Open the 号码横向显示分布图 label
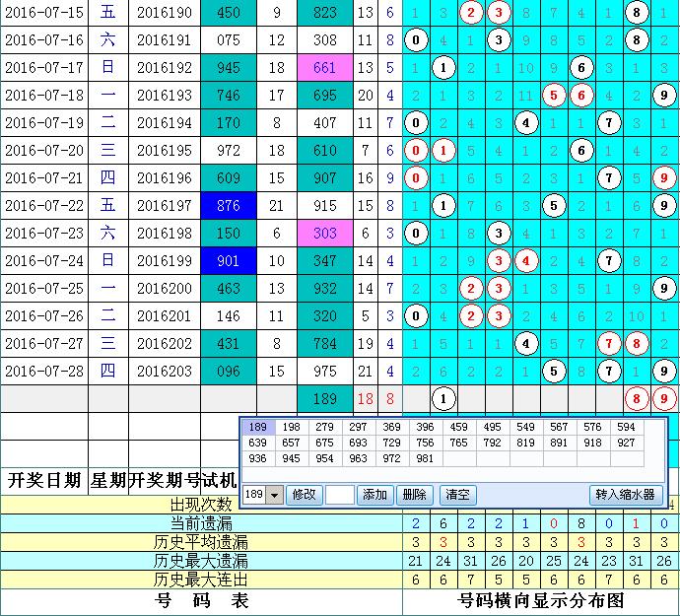680x616 pixels. point(541,600)
